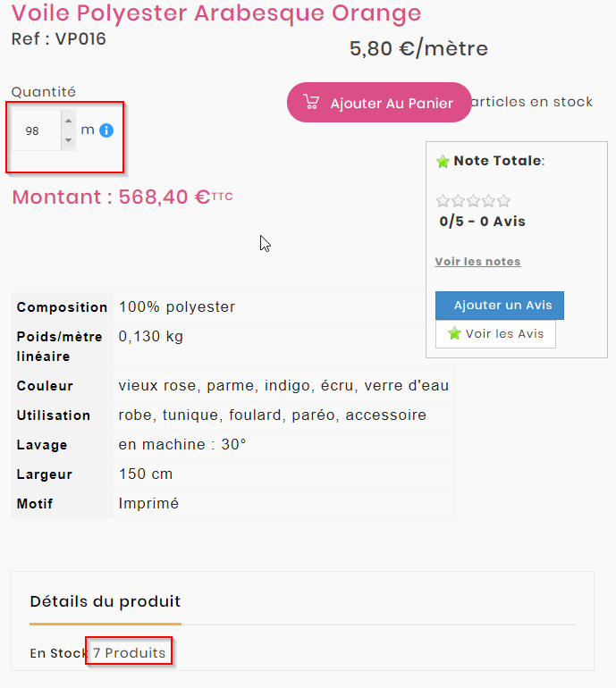This screenshot has width=616, height=688.
Task: Click the Ajouter un Avis button
Action: (500, 306)
